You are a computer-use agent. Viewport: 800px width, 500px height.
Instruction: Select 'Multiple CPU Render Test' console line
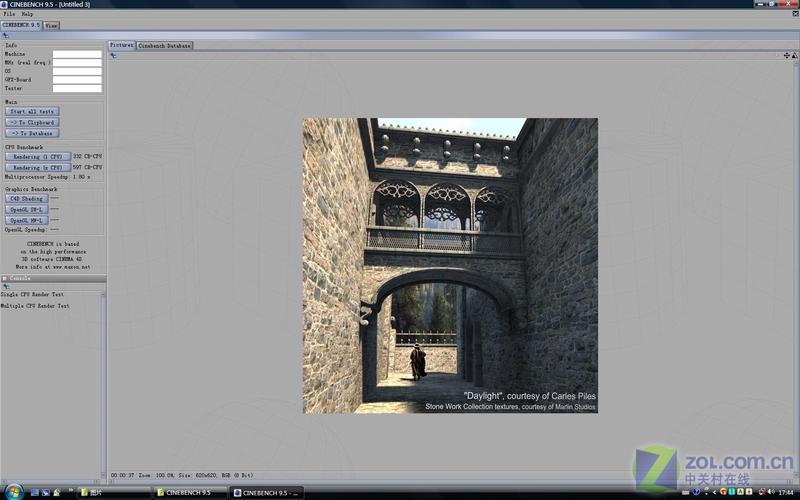[x=35, y=306]
